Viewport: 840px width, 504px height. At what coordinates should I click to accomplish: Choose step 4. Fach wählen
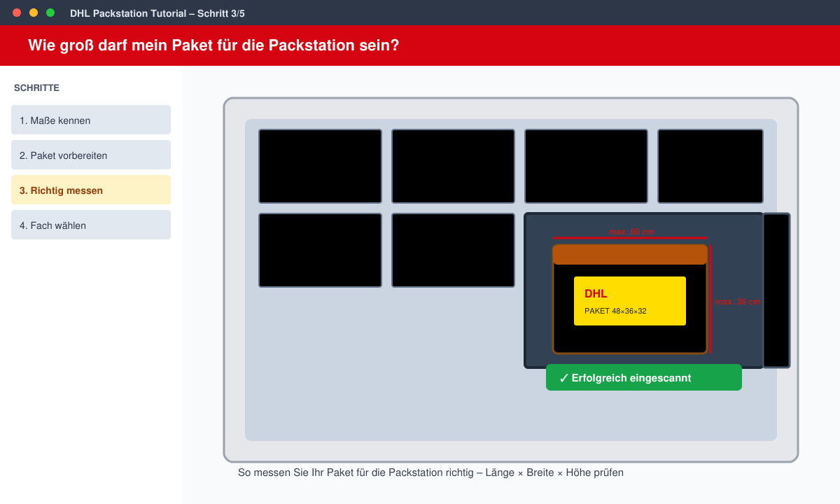click(x=91, y=225)
